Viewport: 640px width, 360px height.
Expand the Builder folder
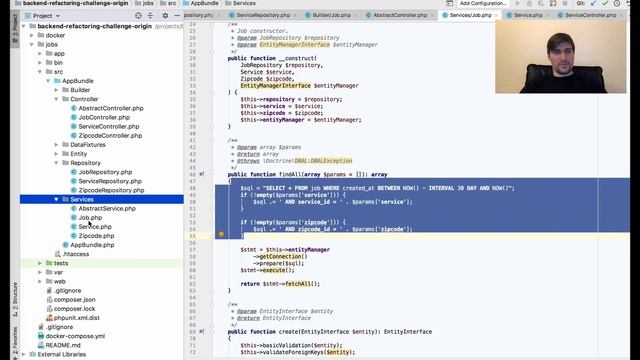56,90
